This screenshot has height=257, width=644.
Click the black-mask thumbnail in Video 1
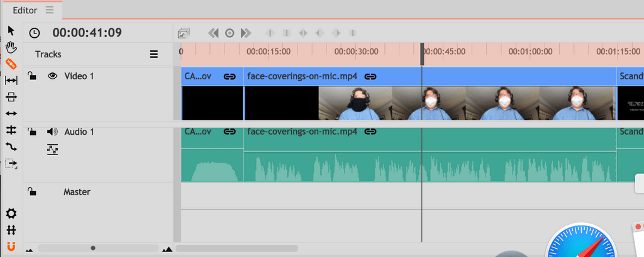coord(355,103)
